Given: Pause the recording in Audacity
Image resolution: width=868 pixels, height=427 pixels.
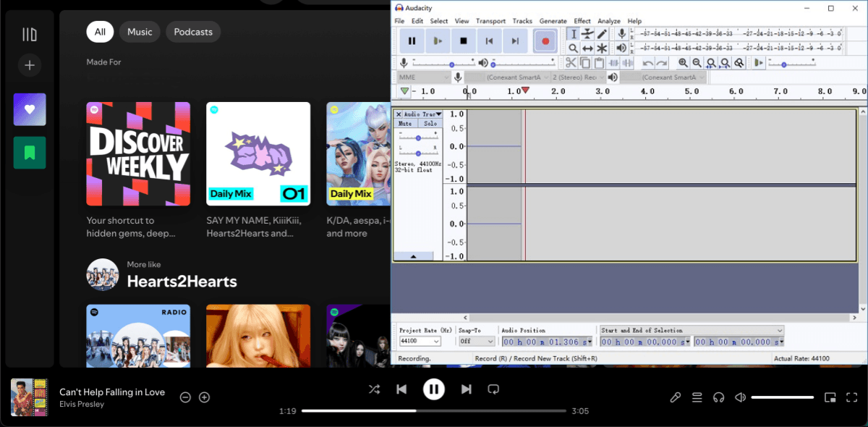Looking at the screenshot, I should [x=412, y=41].
